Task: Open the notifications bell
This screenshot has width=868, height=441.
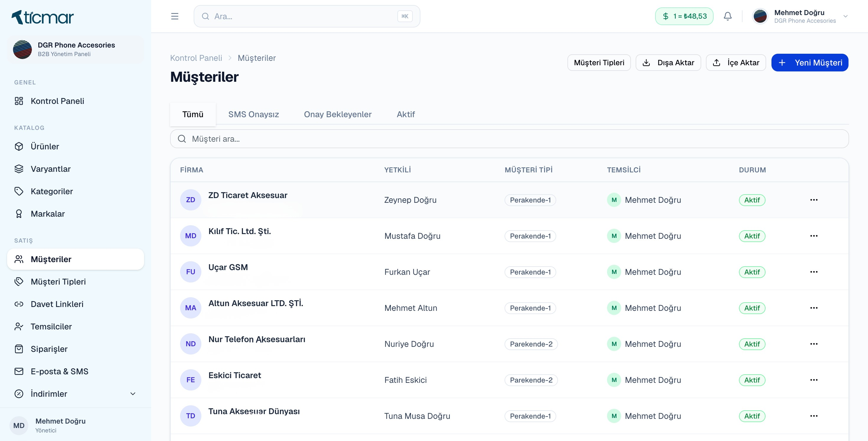Action: click(x=727, y=16)
